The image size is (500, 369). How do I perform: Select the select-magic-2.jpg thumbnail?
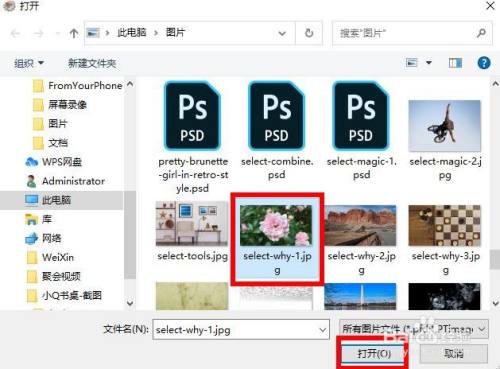click(x=445, y=126)
